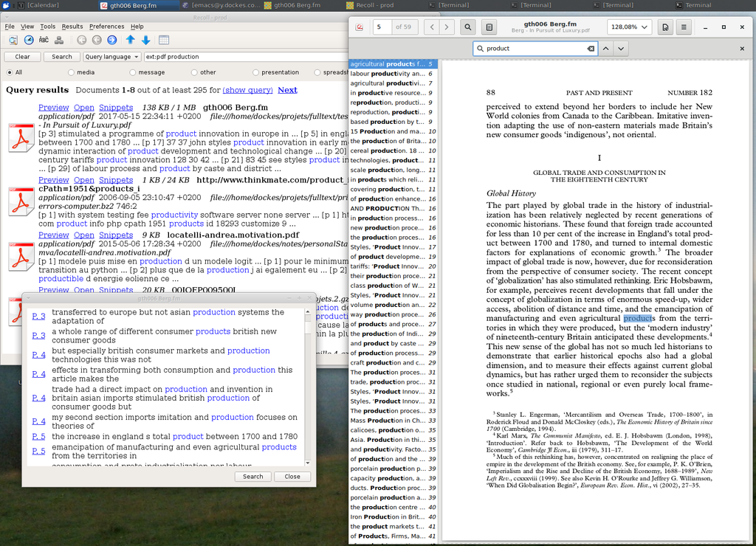The height and width of the screenshot is (546, 756).
Task: Open the ABC term explorer tool
Action: pyautogui.click(x=44, y=41)
